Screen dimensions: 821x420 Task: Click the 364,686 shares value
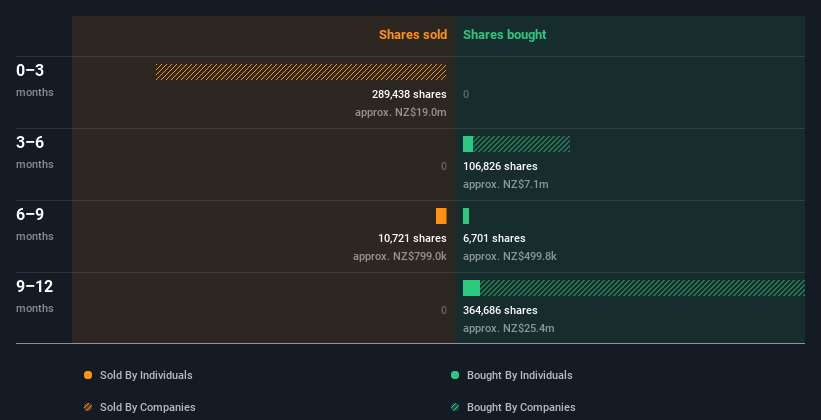(x=500, y=311)
